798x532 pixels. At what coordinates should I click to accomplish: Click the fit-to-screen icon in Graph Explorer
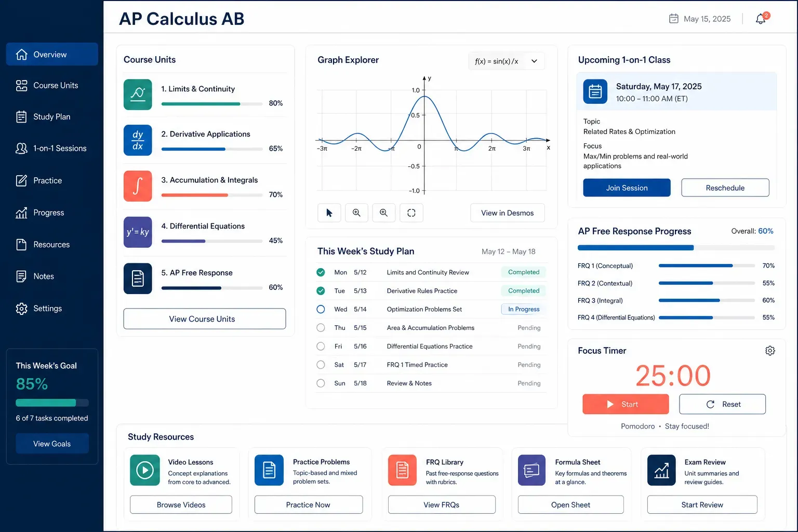(411, 212)
